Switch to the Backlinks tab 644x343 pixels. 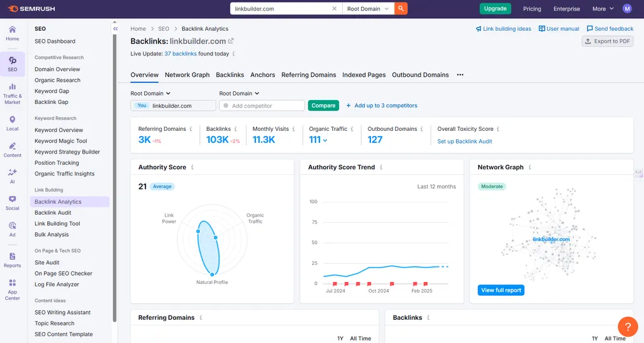point(230,75)
